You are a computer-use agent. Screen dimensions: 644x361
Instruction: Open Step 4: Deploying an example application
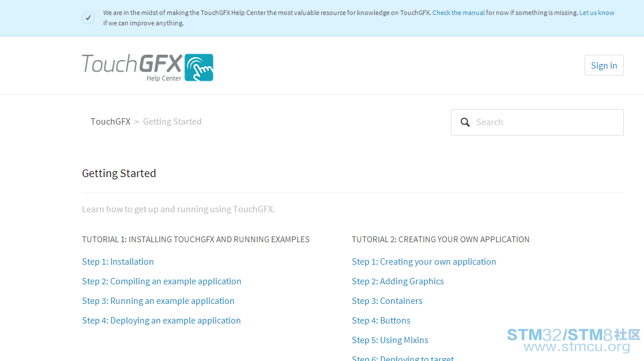[161, 321]
